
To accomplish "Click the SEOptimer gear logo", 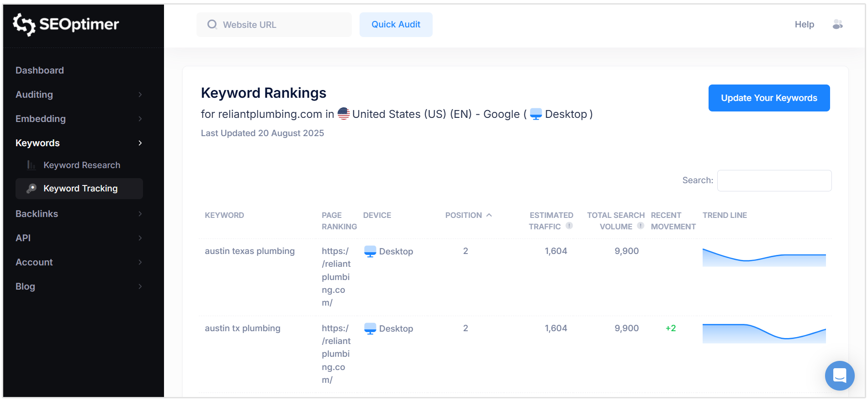I will click(24, 24).
